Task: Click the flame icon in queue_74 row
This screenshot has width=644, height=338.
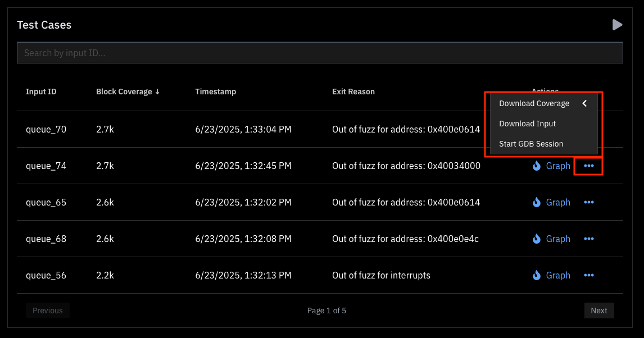Action: pos(537,166)
